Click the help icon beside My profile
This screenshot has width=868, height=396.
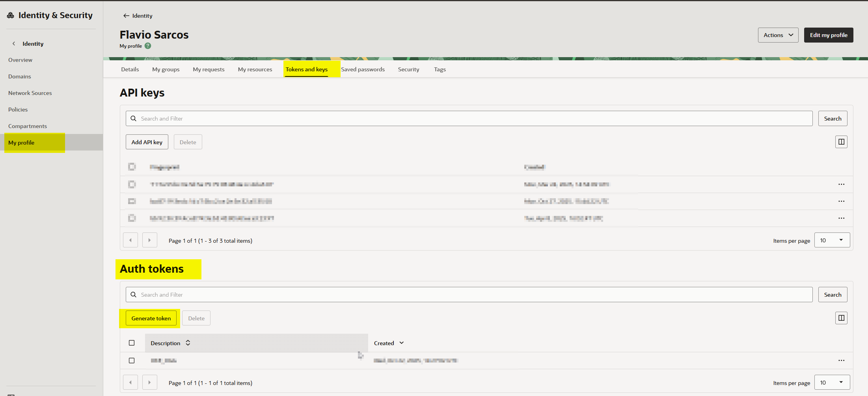(x=148, y=46)
